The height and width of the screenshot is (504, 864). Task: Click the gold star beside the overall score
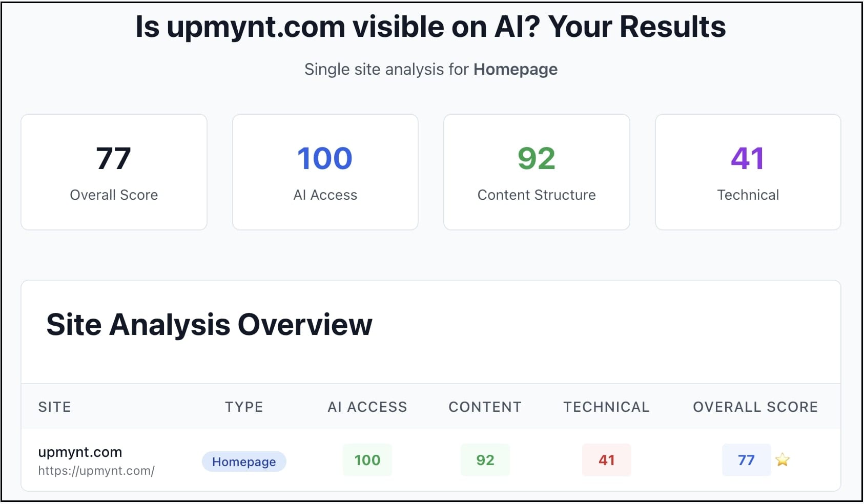782,460
